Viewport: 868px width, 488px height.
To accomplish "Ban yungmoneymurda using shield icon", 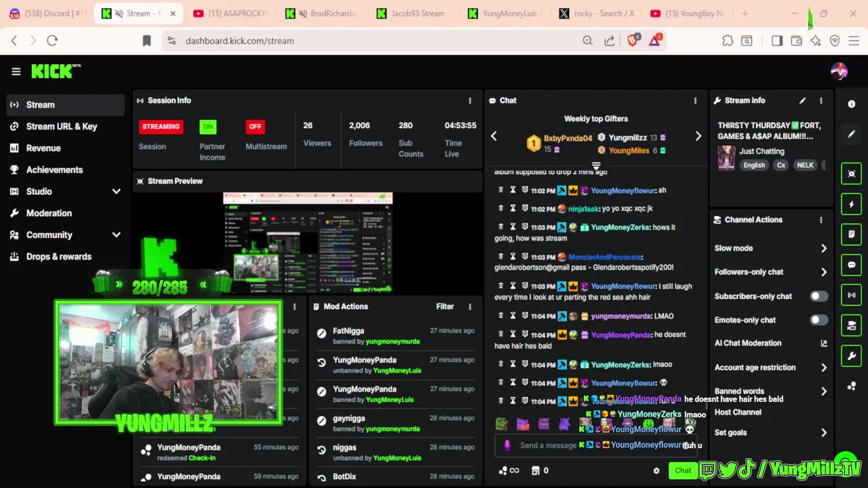I will pos(525,316).
